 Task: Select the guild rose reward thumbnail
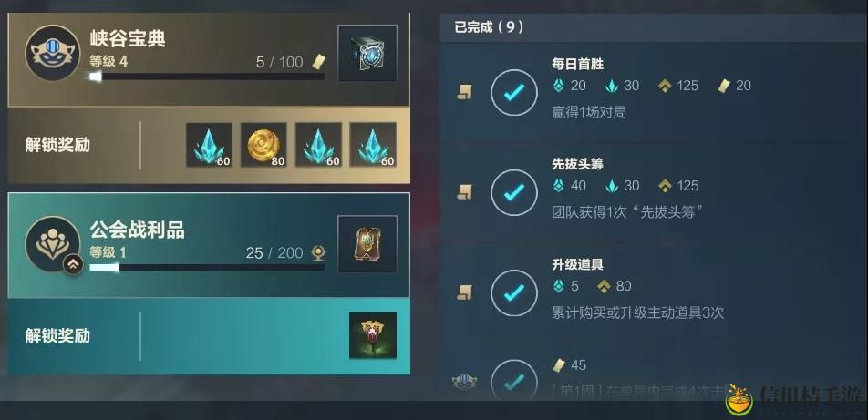[x=373, y=335]
